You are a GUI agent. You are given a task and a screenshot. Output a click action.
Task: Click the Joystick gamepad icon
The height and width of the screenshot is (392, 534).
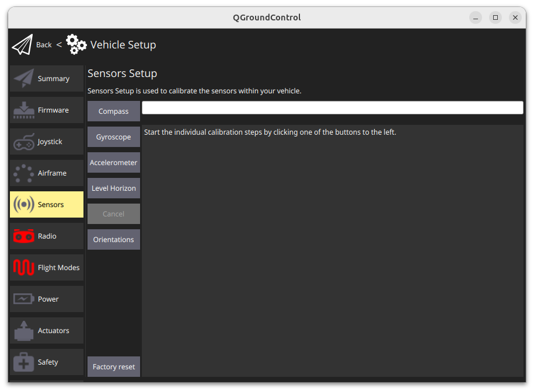23,142
